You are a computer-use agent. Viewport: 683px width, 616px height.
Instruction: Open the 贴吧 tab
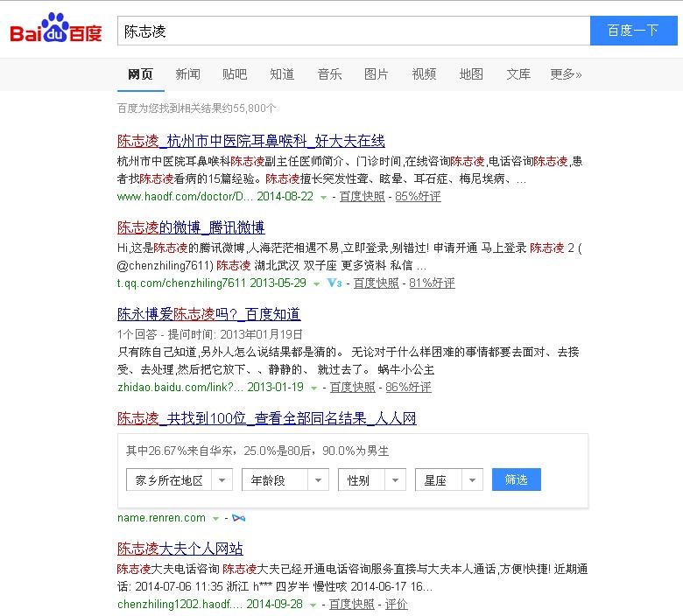[235, 74]
